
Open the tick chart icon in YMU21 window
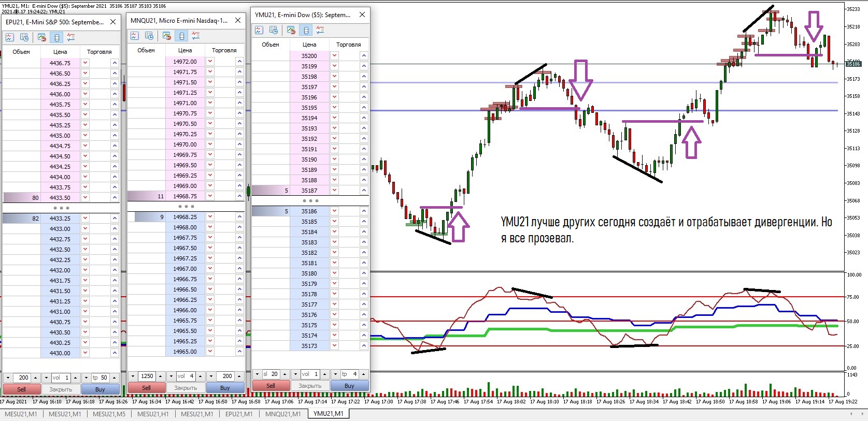pos(259,30)
